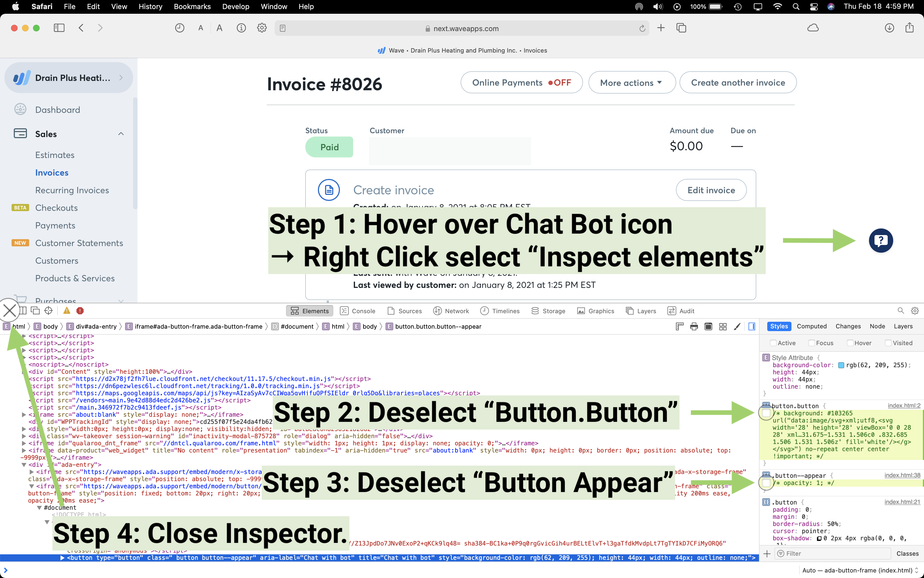Click the larger text size A icon
The height and width of the screenshot is (578, 924).
(219, 28)
